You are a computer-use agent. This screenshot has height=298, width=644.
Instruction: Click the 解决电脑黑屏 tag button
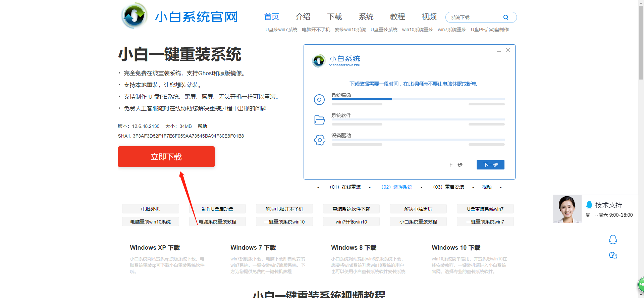(x=418, y=209)
